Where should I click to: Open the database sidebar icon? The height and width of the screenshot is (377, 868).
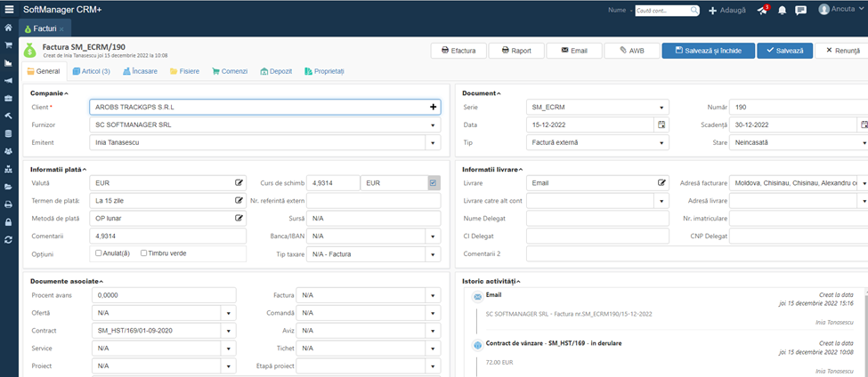click(8, 133)
